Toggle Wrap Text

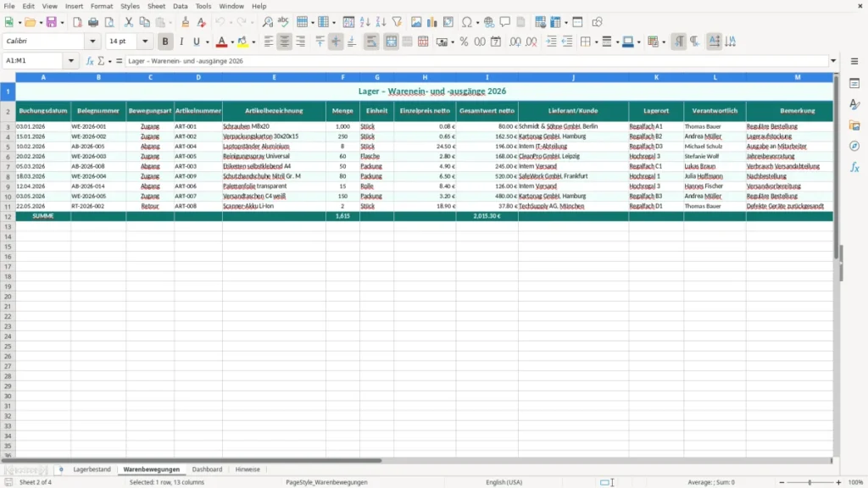(371, 42)
